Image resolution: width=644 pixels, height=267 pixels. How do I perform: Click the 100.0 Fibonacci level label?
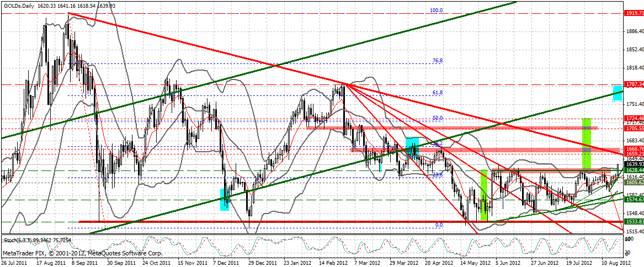436,10
